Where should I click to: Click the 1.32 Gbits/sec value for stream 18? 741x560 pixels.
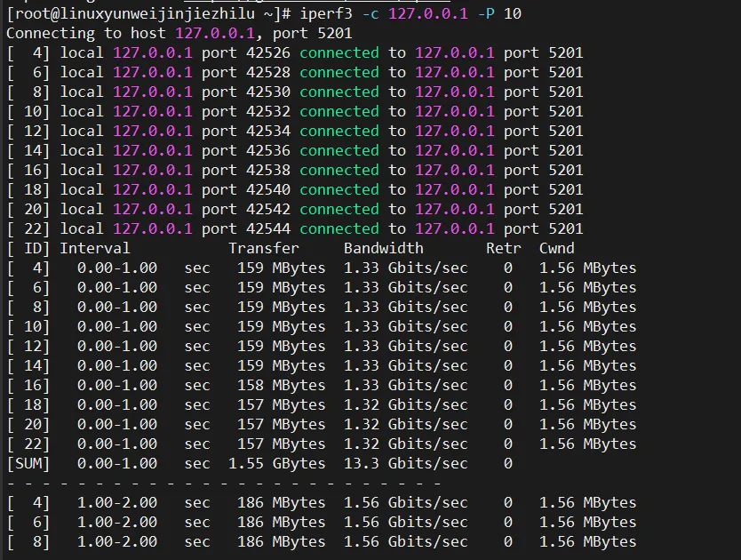click(405, 404)
